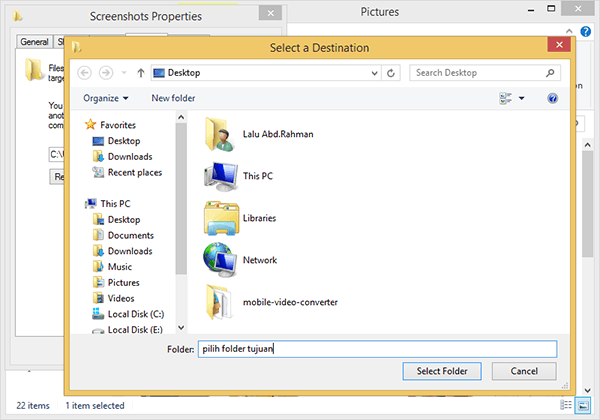Open recent locations dropdown arrow
The width and height of the screenshot is (600, 420).
124,73
